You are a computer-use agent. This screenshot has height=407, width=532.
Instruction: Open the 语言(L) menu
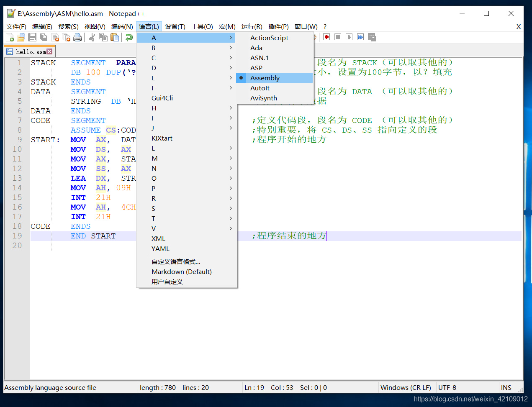[149, 26]
